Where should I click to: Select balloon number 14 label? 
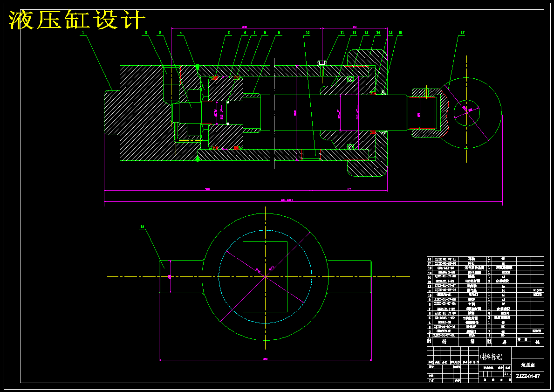point(378,33)
